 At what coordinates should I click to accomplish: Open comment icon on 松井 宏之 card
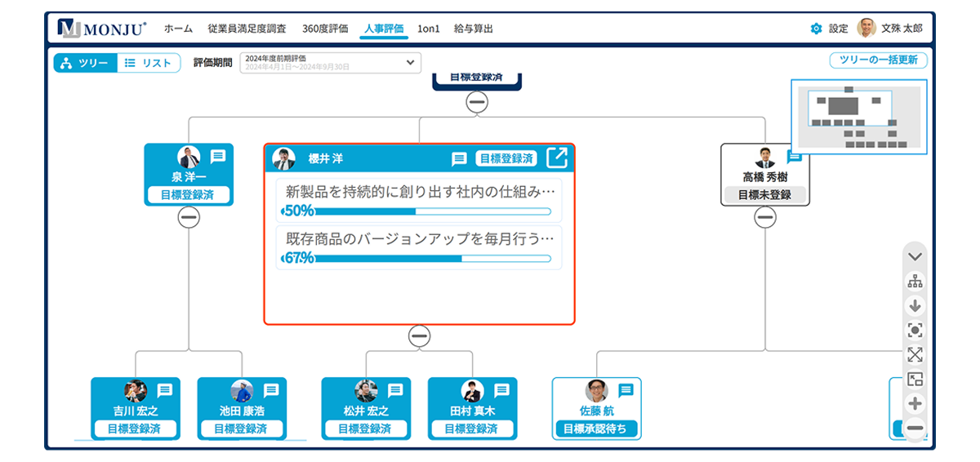[x=395, y=390]
